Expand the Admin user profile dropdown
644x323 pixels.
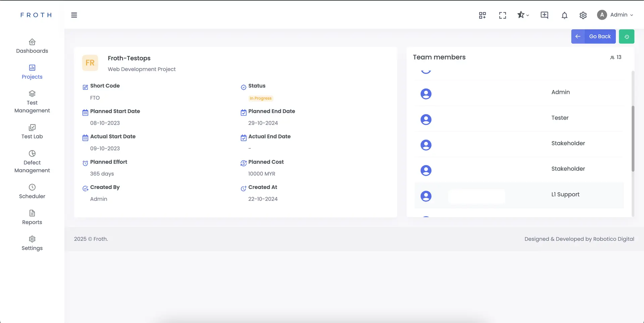[615, 15]
